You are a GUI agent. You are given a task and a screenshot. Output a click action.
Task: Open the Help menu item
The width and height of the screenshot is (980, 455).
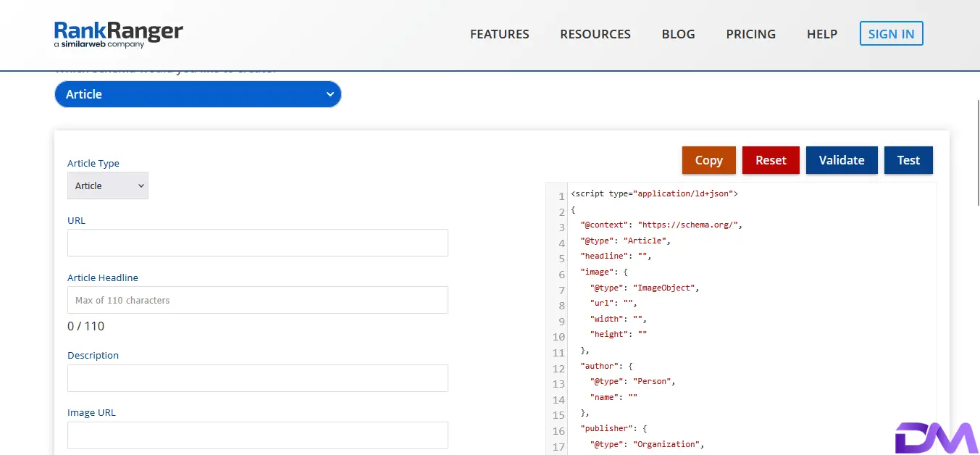click(821, 34)
